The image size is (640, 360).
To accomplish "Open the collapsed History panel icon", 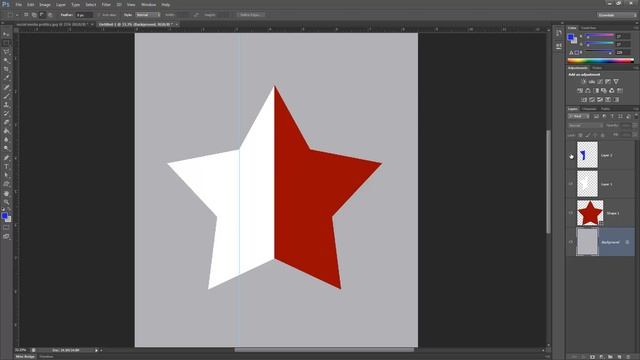I will click(x=559, y=33).
